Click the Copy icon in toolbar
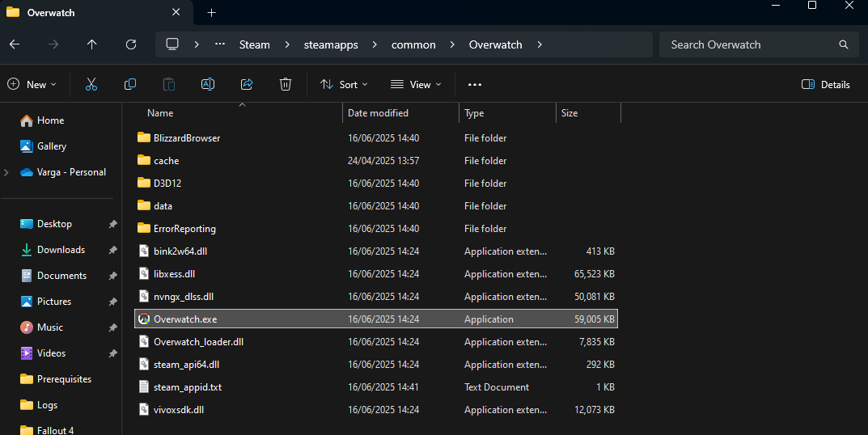The width and height of the screenshot is (868, 435). tap(130, 84)
